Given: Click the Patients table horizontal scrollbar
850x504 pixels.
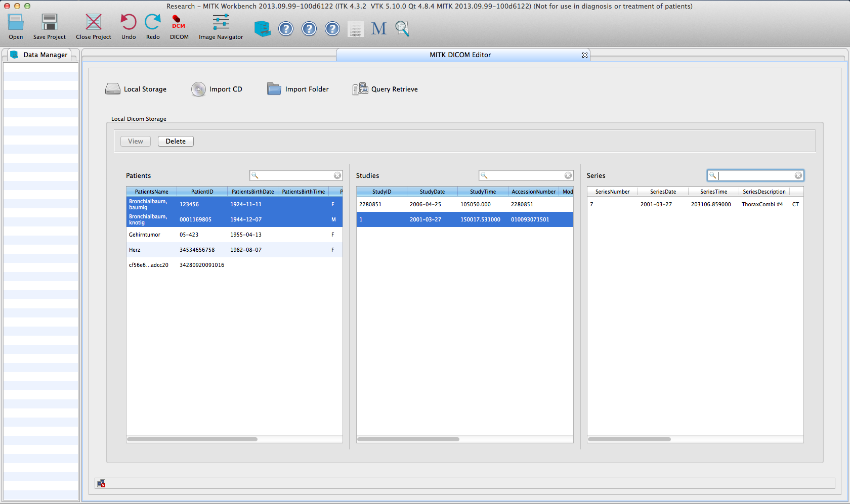Looking at the screenshot, I should 192,439.
